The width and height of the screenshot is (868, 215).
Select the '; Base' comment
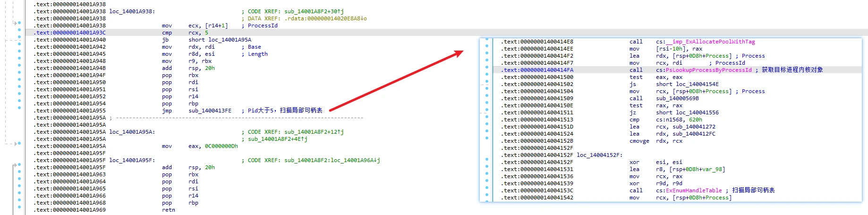tap(251, 47)
